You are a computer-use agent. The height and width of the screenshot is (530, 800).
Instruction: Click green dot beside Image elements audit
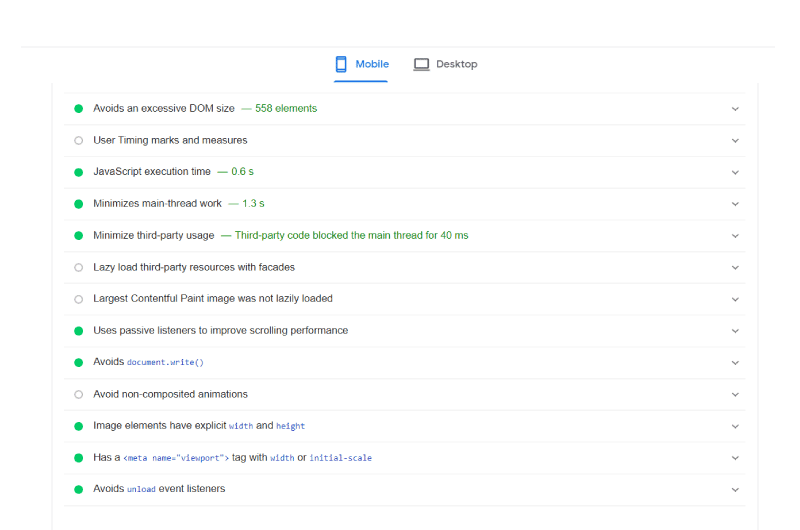point(79,426)
